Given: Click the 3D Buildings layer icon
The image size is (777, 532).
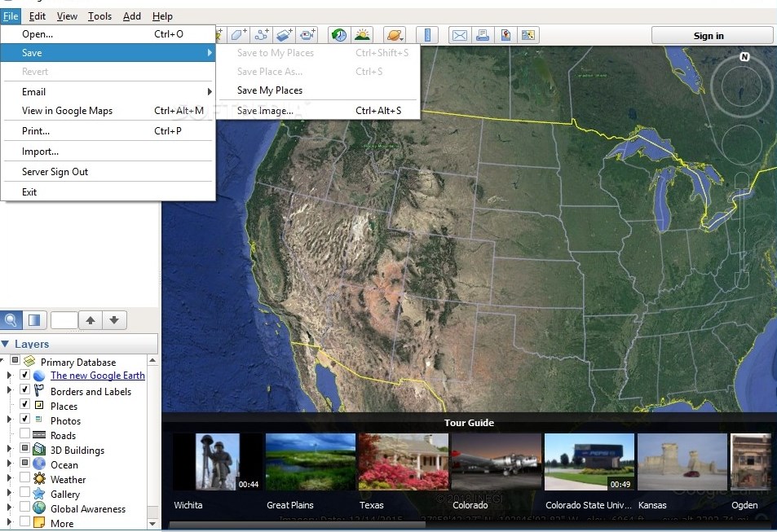Looking at the screenshot, I should 39,450.
